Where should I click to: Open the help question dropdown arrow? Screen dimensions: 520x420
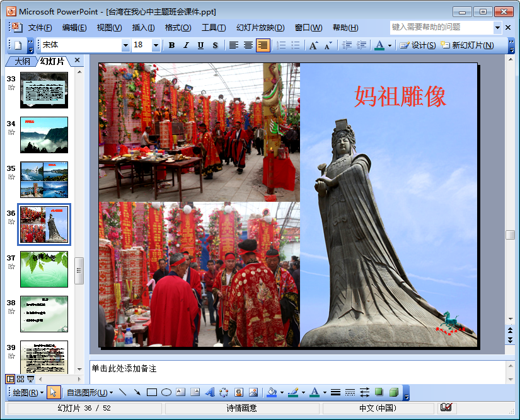click(x=497, y=28)
